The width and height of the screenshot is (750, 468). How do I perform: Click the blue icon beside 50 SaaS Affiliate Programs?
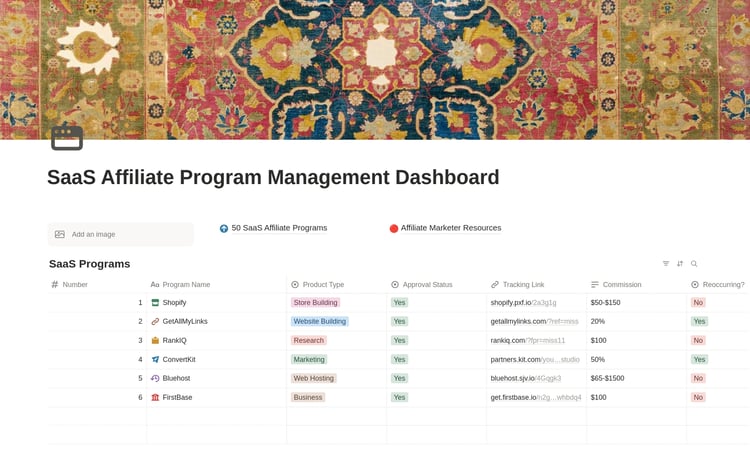pyautogui.click(x=223, y=228)
